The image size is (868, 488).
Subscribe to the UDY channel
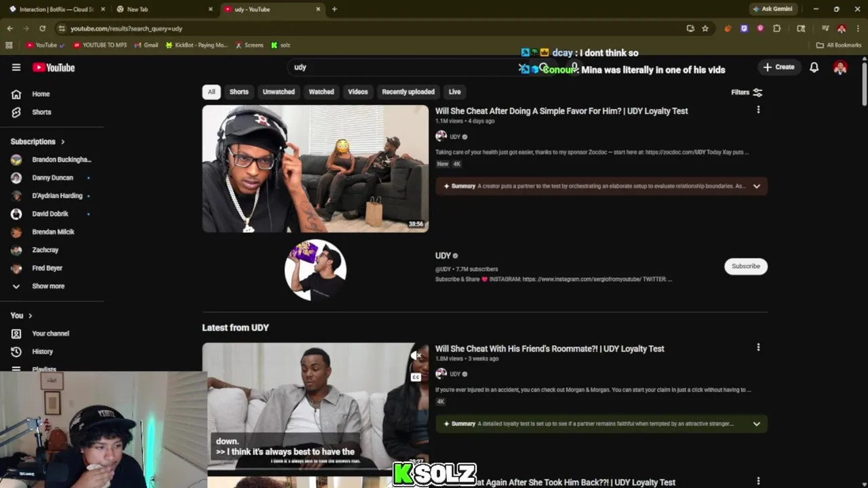click(746, 266)
